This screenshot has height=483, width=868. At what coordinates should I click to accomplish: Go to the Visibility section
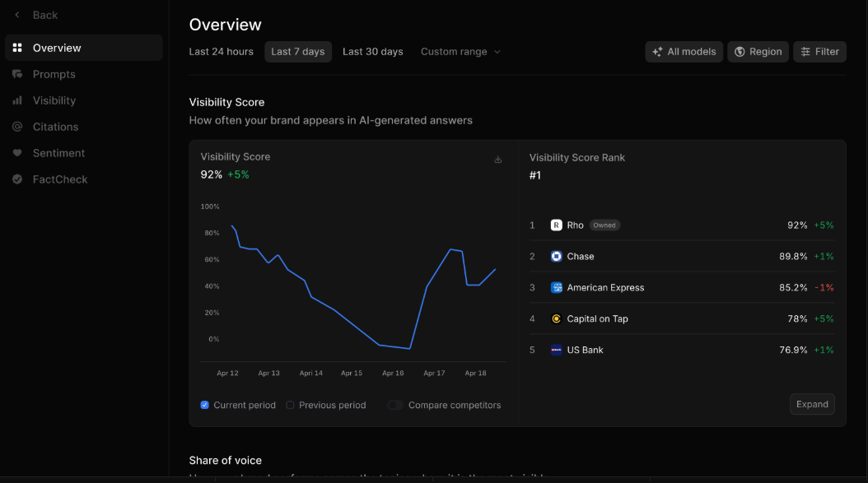[x=84, y=100]
